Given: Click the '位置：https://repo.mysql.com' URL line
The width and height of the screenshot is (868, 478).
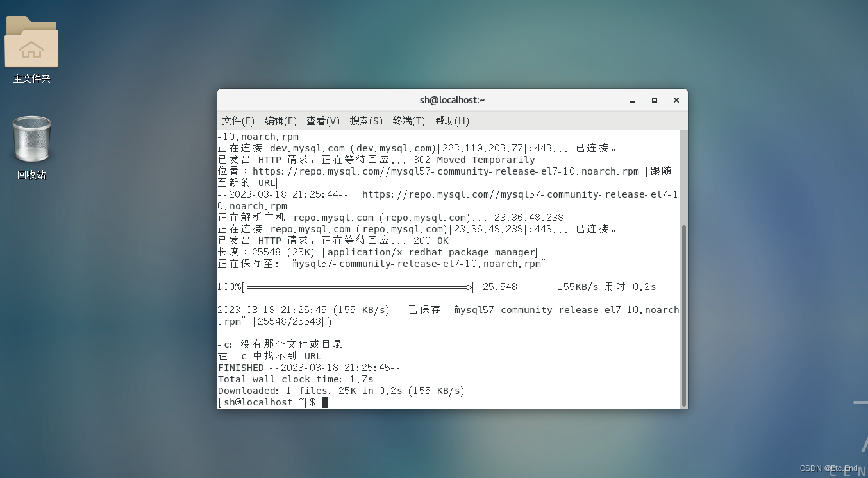Looking at the screenshot, I should [445, 177].
